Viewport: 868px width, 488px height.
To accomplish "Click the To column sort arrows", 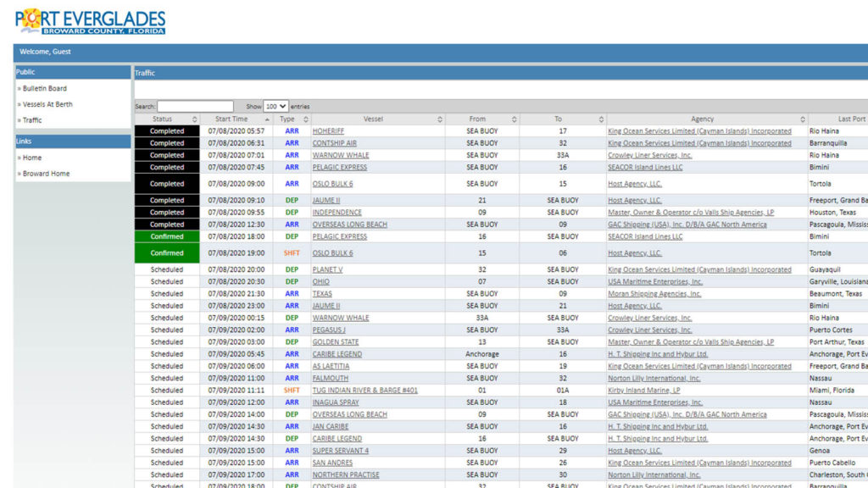I will 601,119.
